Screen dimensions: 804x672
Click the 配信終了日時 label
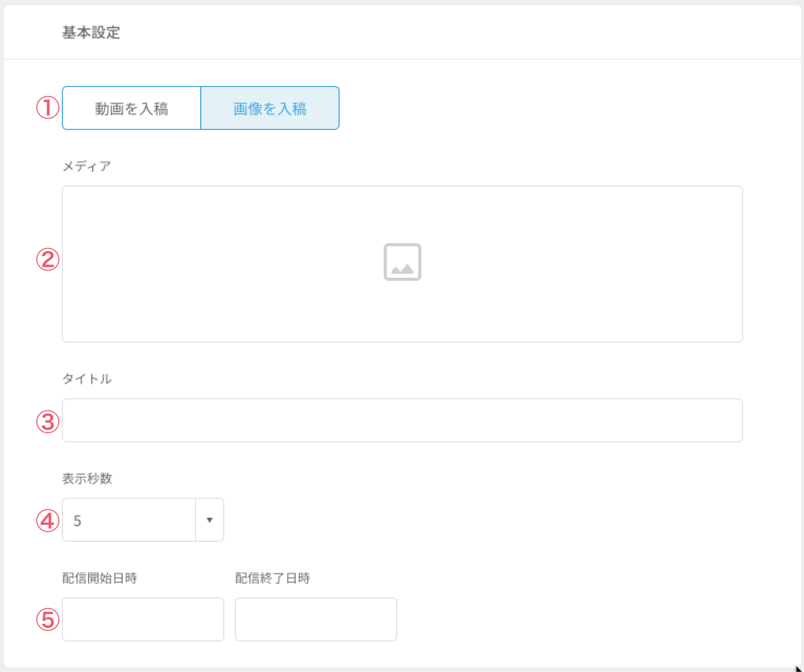pyautogui.click(x=273, y=578)
